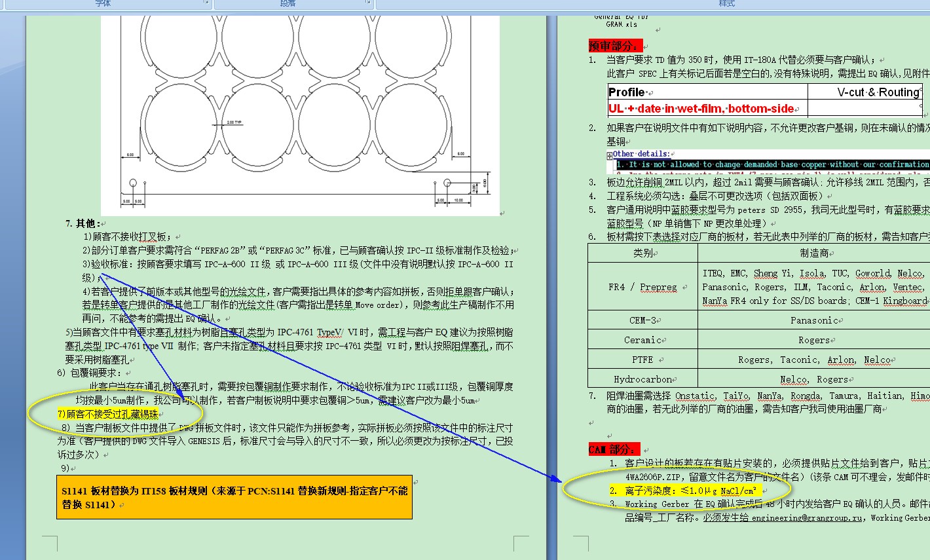Click the 'Rogers, Taconic, Arlon, Nelco' cell

point(813,360)
